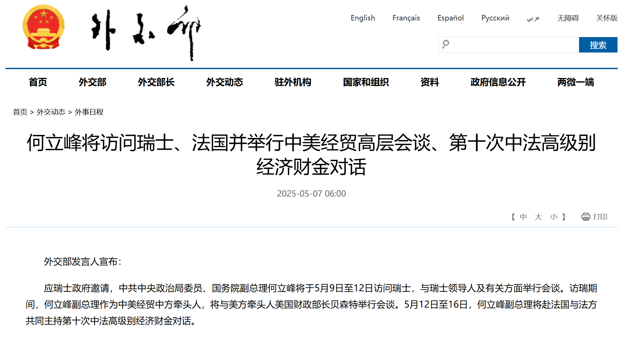Viewport: 644px width, 358px height.
Task: Focus the search text input field
Action: click(x=514, y=45)
